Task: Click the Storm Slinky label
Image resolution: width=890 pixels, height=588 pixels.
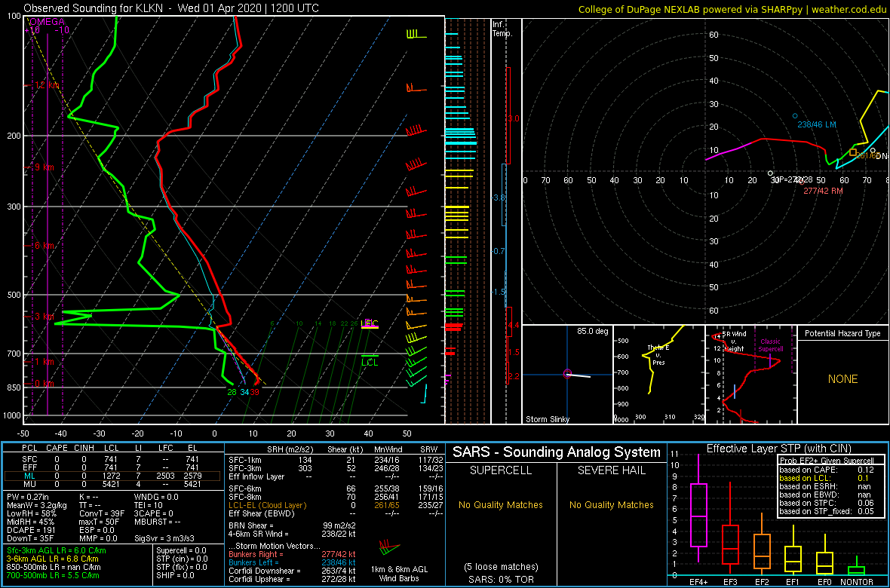Action: pos(548,419)
